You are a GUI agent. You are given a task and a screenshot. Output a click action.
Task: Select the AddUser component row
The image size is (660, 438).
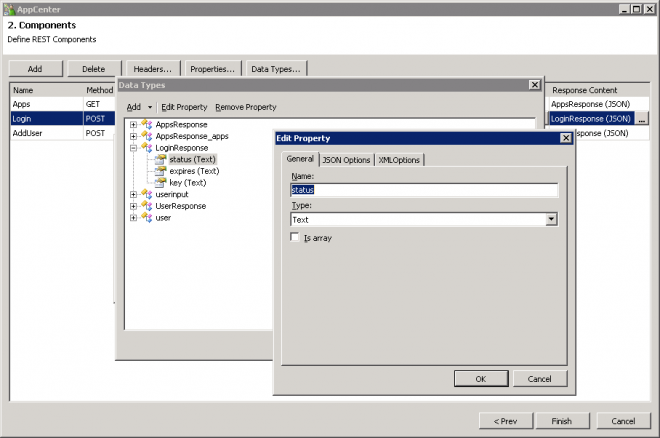point(62,133)
